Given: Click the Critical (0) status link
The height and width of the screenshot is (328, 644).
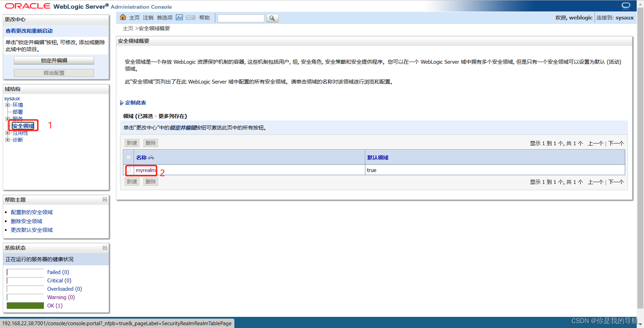Looking at the screenshot, I should coord(59,281).
